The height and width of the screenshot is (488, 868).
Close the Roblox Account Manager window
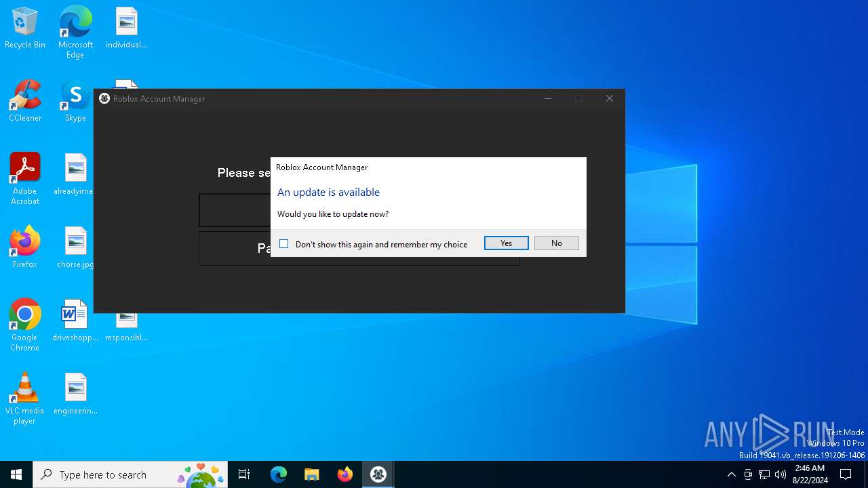pyautogui.click(x=610, y=98)
